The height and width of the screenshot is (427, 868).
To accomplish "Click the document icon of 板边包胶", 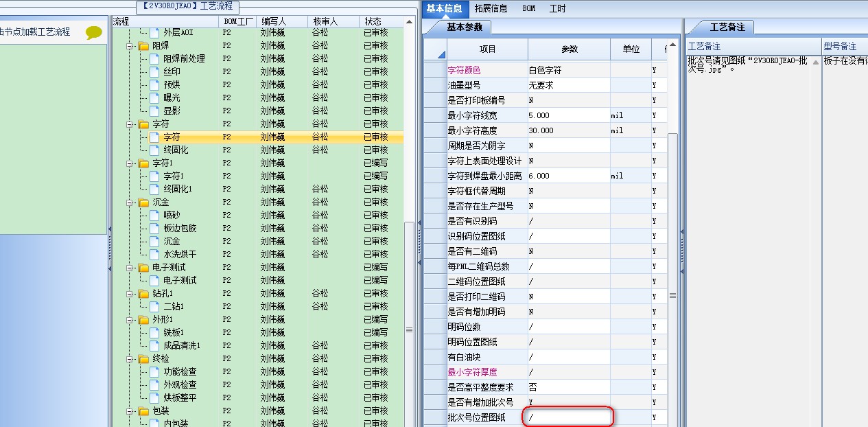I will pos(154,228).
